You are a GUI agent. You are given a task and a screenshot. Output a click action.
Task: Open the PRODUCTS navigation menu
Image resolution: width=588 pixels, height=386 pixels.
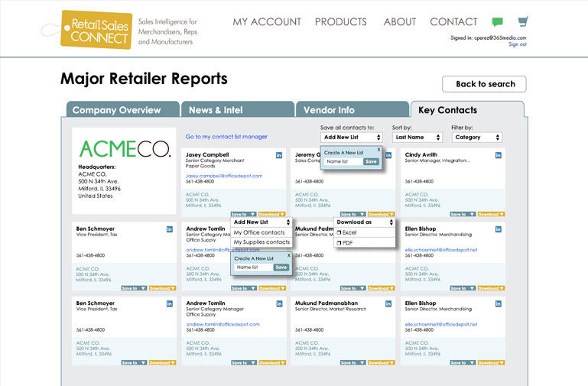click(340, 22)
